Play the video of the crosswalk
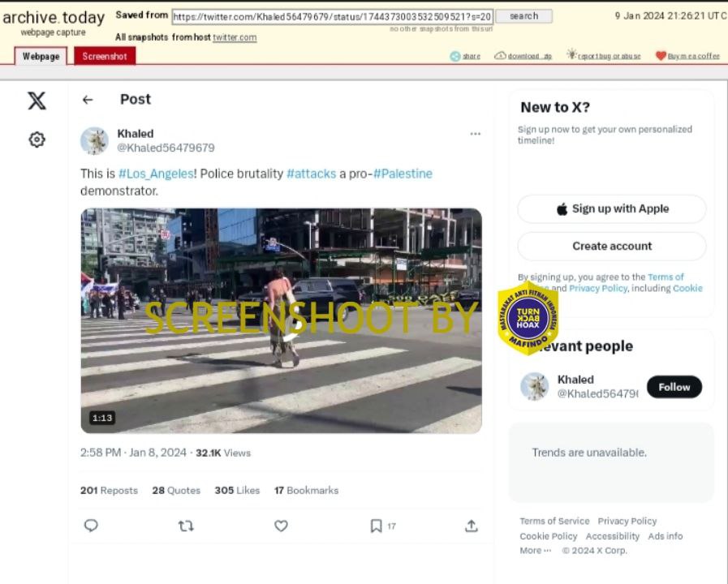Viewport: 728px width, 584px height. (281, 320)
